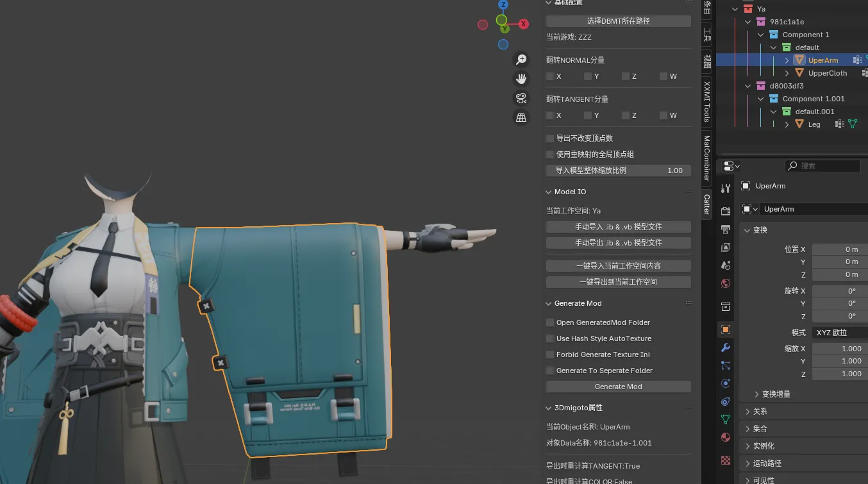Click the red X axis gizmo handle
Screen dimensions: 868x484
[524, 24]
